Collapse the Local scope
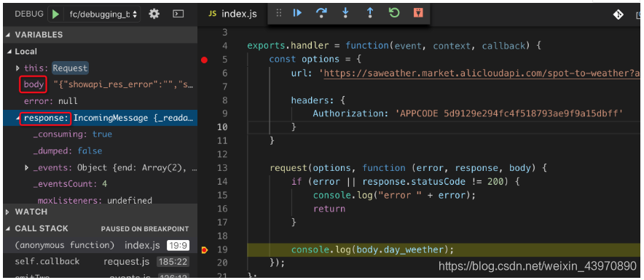Viewport: 644px width, 280px height. tap(9, 52)
